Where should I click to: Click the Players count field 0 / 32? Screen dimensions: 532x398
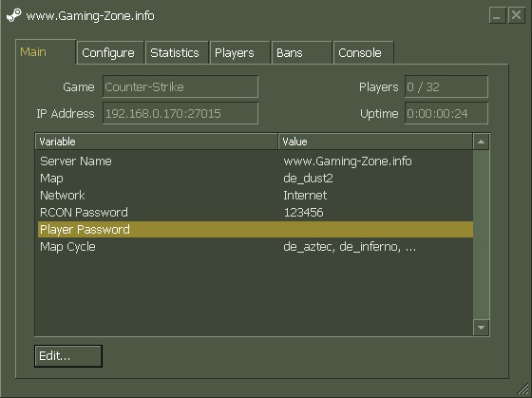tap(446, 86)
